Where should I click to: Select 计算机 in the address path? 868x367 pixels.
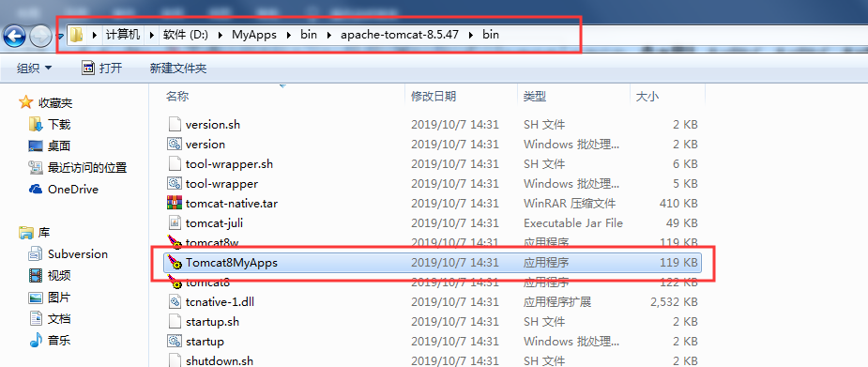[123, 35]
